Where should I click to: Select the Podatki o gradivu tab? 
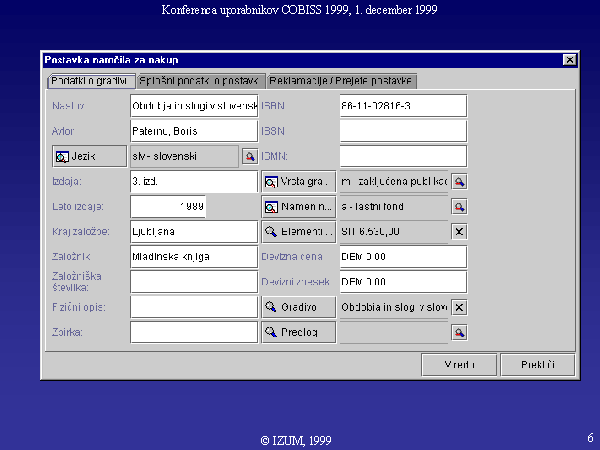[x=90, y=80]
